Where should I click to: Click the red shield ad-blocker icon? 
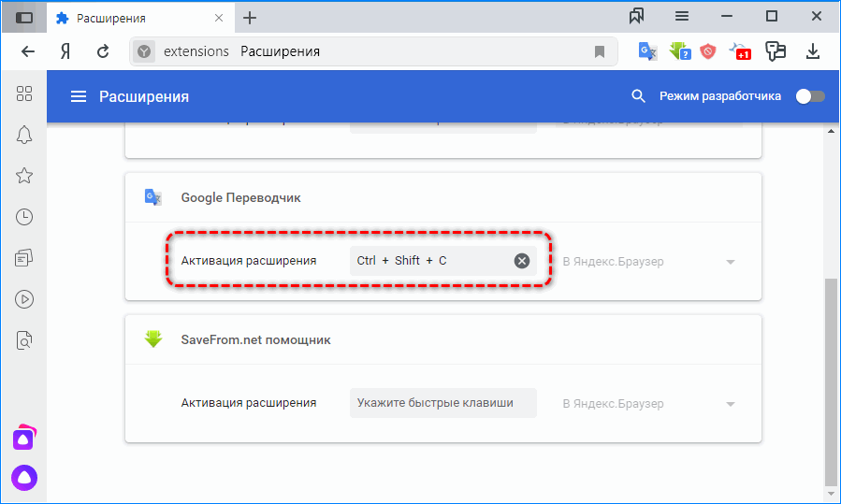pyautogui.click(x=708, y=51)
